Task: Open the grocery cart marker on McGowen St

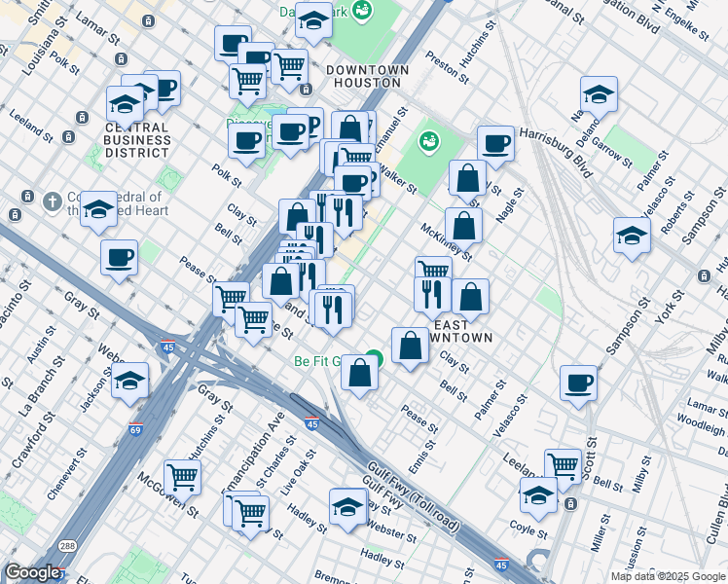Action: [x=182, y=479]
